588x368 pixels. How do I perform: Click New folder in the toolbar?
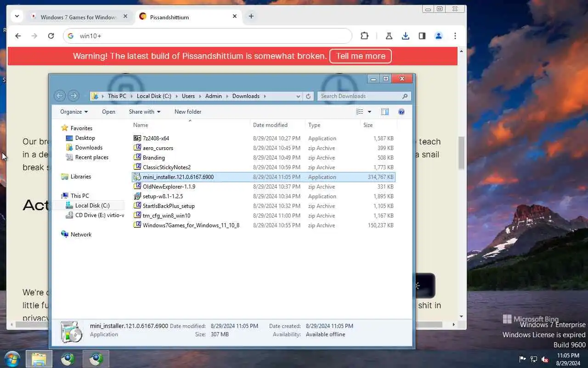coord(188,112)
